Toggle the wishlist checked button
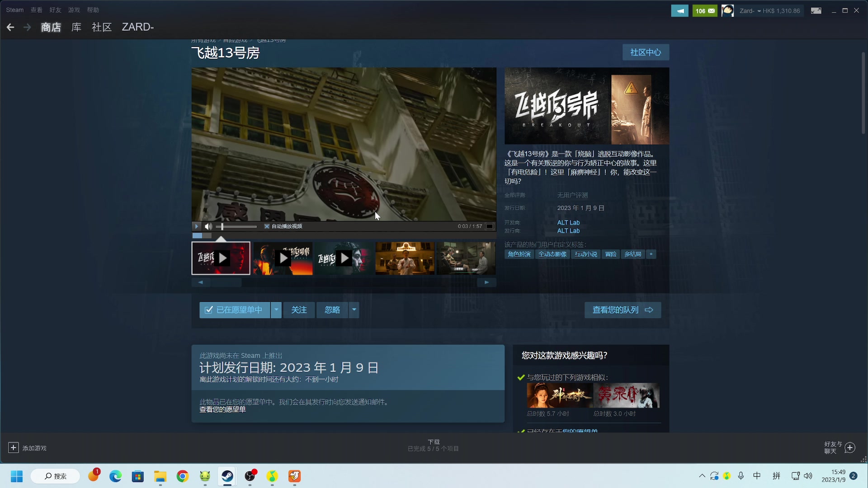Viewport: 868px width, 488px height. 234,310
